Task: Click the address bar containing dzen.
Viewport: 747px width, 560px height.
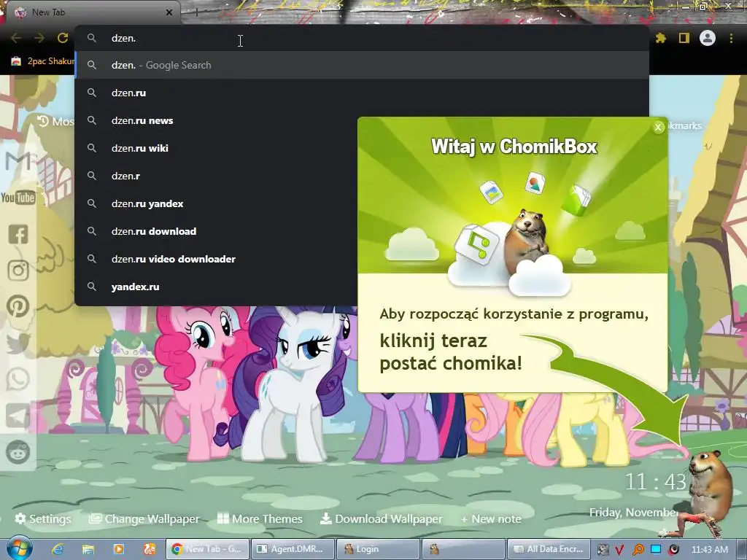Action: pyautogui.click(x=362, y=38)
